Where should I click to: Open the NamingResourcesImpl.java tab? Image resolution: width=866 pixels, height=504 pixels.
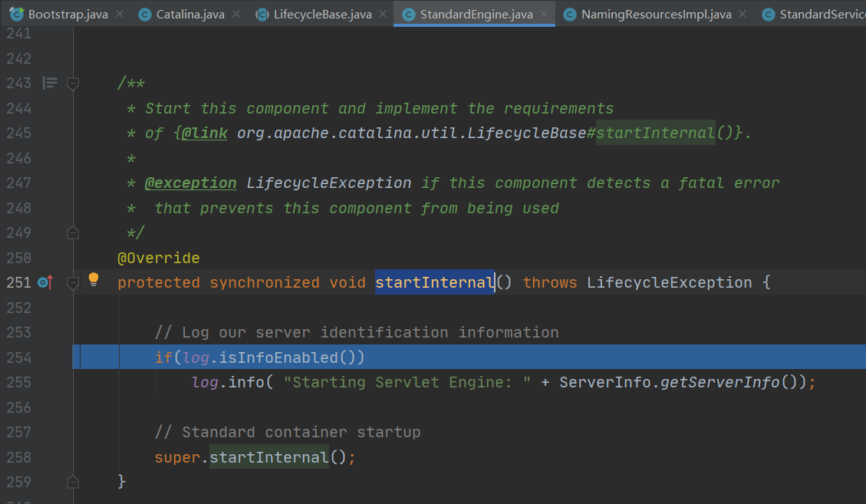656,15
